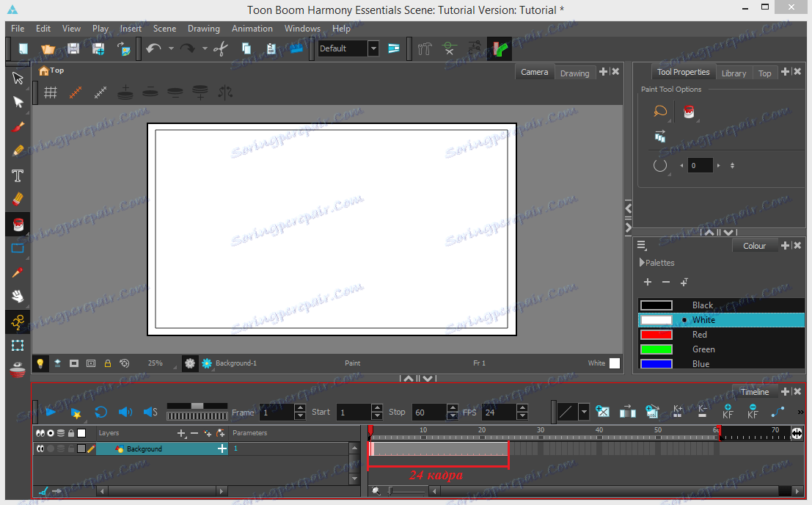Select the Red colour swatch
The height and width of the screenshot is (505, 812).
pos(656,335)
